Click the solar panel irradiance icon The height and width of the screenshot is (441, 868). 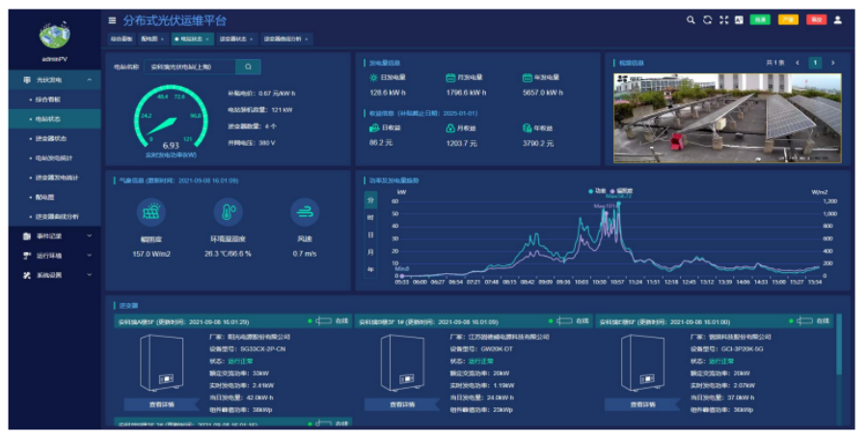click(151, 212)
